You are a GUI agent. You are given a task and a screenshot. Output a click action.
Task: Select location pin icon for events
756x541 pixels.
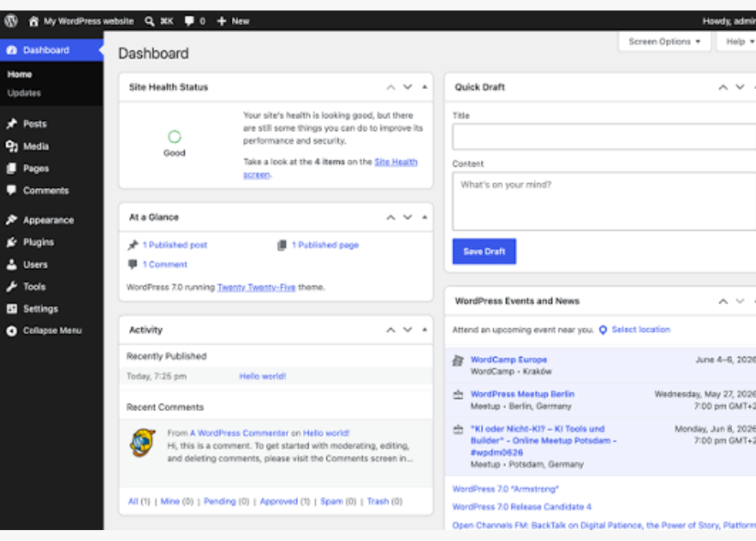603,329
